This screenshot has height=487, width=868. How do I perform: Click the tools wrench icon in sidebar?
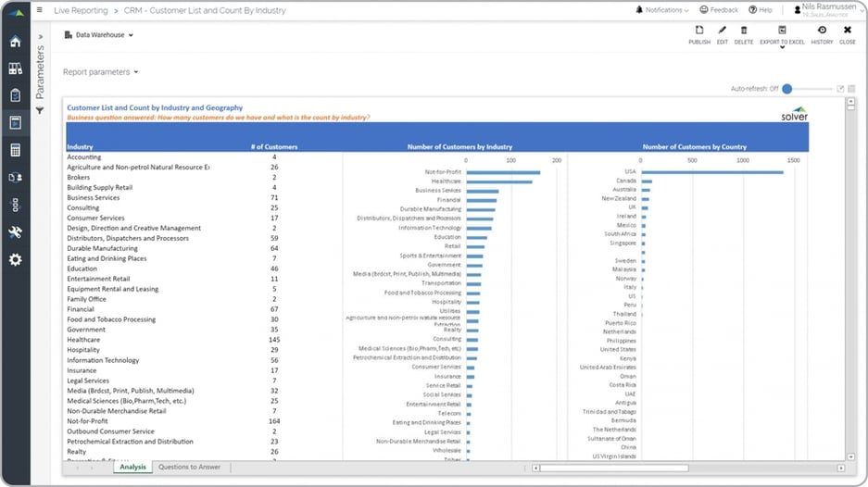[15, 232]
